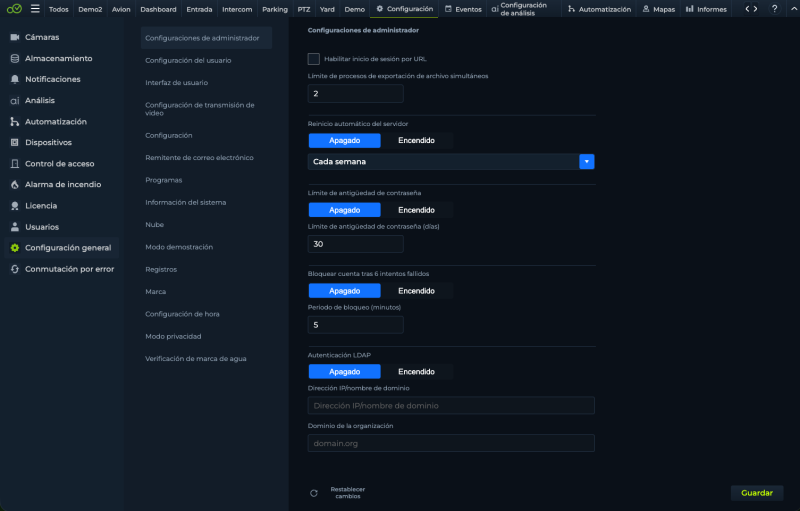The width and height of the screenshot is (800, 511).
Task: Enable the Habilitar inicio de sesión por URL checkbox
Action: (314, 59)
